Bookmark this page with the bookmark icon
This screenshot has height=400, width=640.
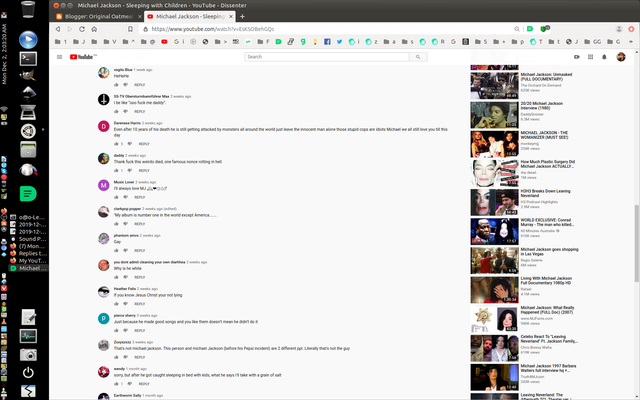tap(130, 29)
